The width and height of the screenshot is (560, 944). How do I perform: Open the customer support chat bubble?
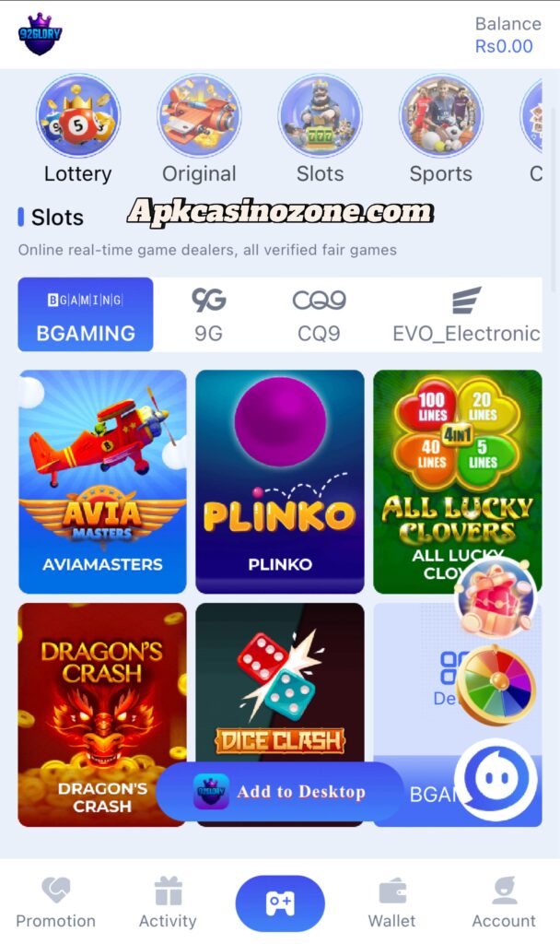point(496,779)
